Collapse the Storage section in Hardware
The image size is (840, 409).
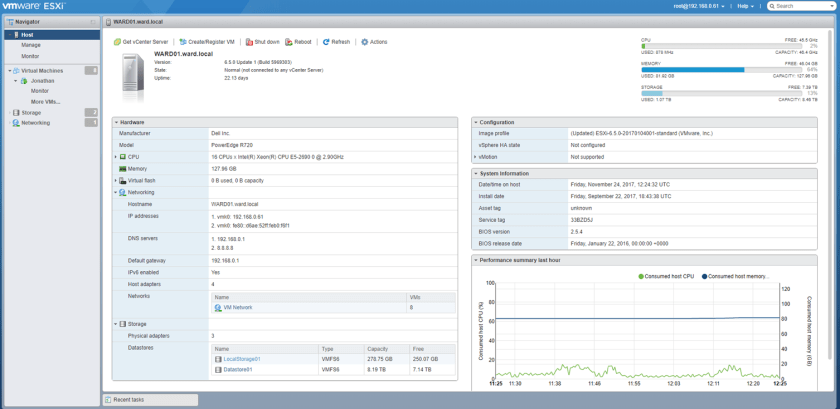[x=116, y=324]
